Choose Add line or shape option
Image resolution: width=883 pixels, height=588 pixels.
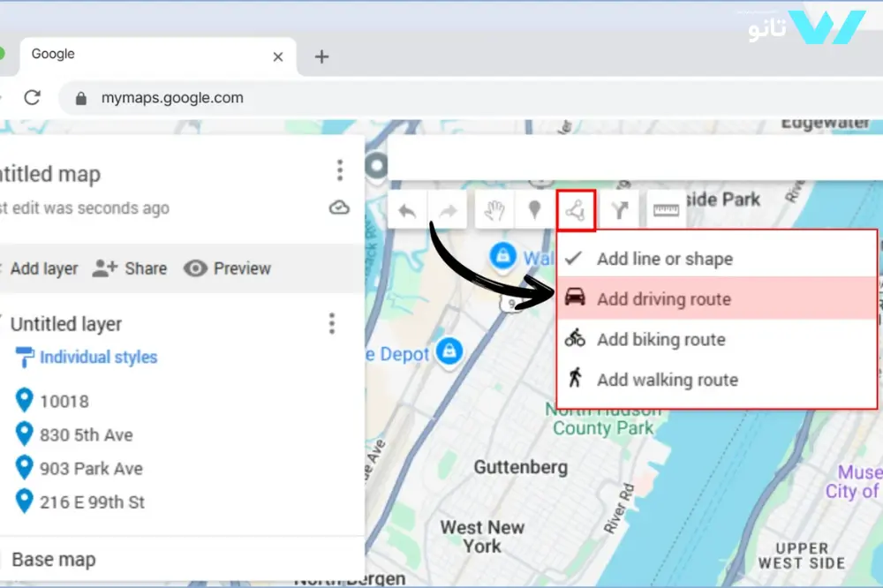click(x=664, y=259)
